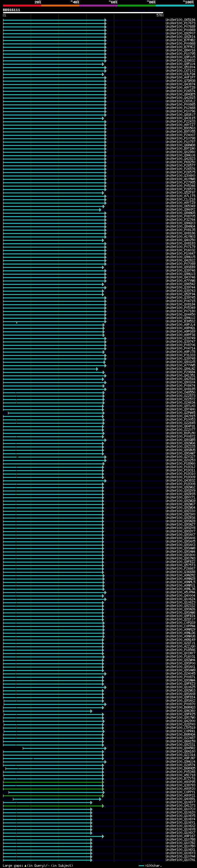
Task: Select the UniRef100_P19312 label
Action: [180, 467]
